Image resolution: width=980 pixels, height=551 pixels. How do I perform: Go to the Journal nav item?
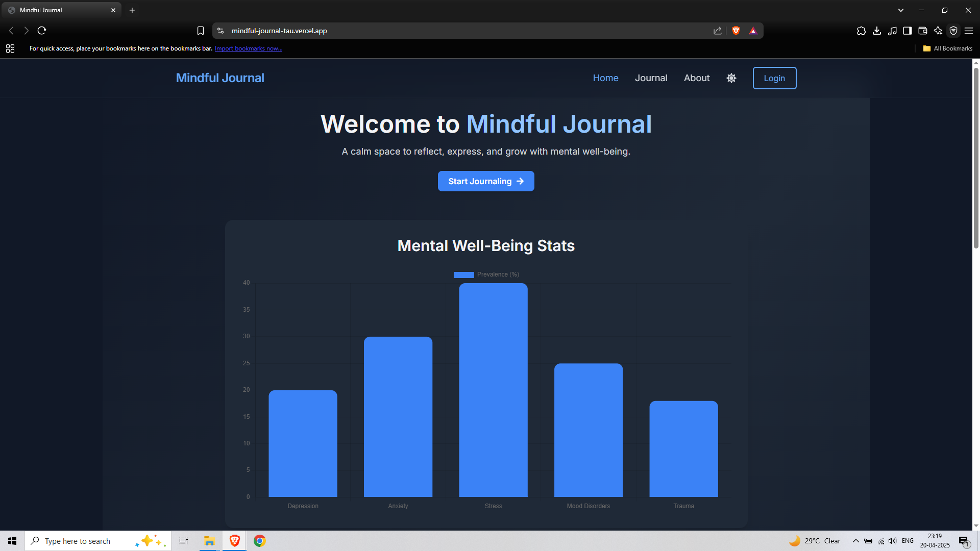[x=651, y=78]
